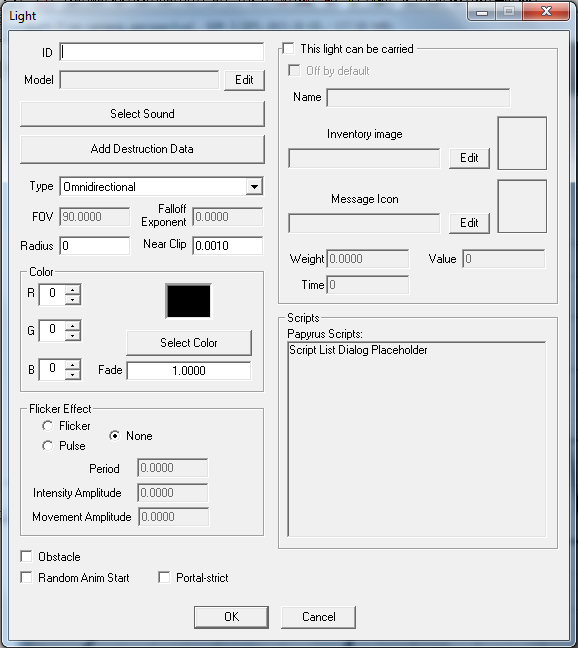Confirm the dialog with OK
Screen dimensions: 578x648
click(x=231, y=617)
